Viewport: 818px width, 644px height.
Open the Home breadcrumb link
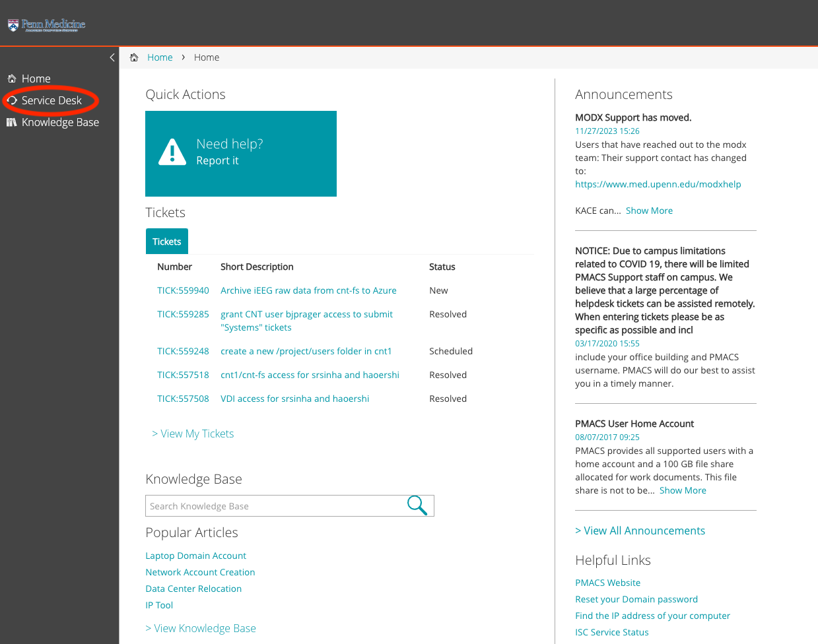point(160,57)
